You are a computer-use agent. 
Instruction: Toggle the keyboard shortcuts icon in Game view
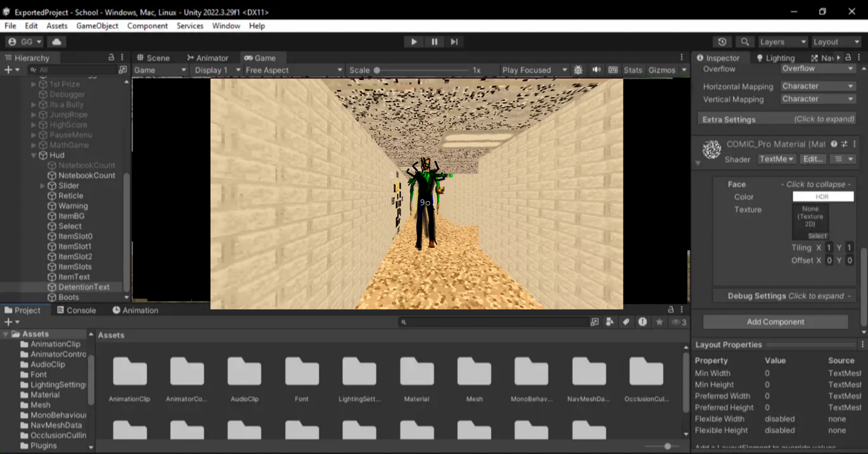[613, 70]
